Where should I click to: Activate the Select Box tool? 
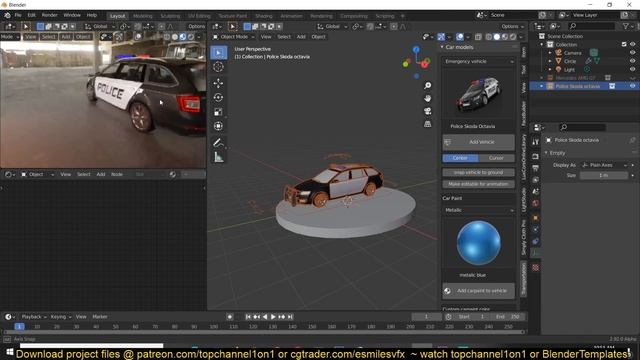[x=218, y=53]
